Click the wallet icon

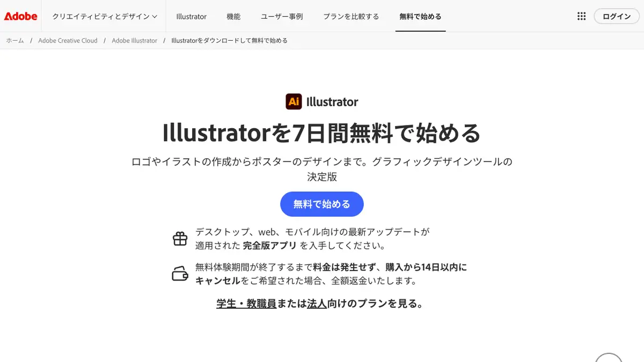pos(180,274)
